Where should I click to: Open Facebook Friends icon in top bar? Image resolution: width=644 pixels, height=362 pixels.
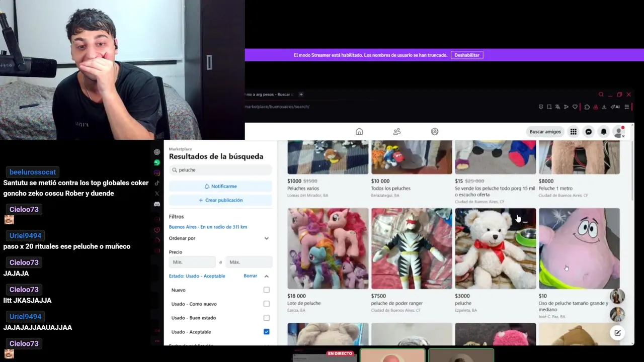coord(397,132)
